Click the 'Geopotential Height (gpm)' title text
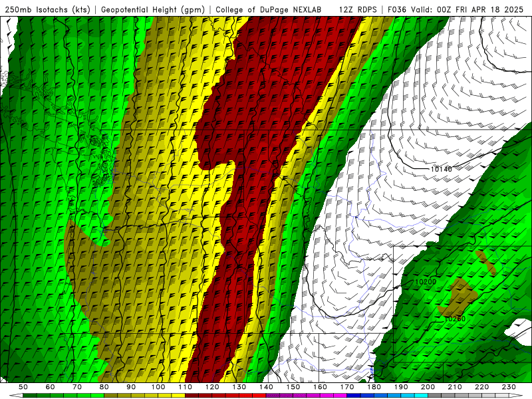The height and width of the screenshot is (399, 532). pos(153,9)
